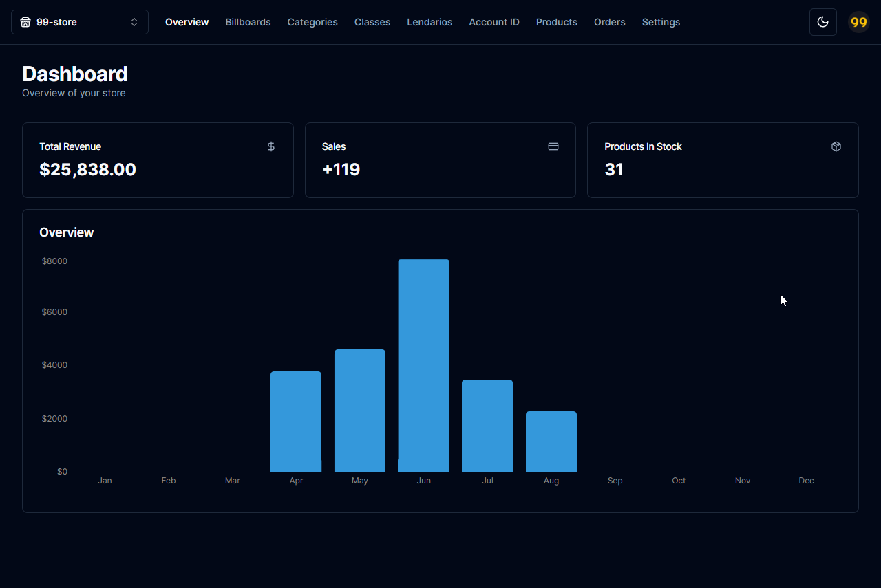Expand the 99-store switcher chevrons
Image resolution: width=881 pixels, height=588 pixels.
[x=134, y=22]
